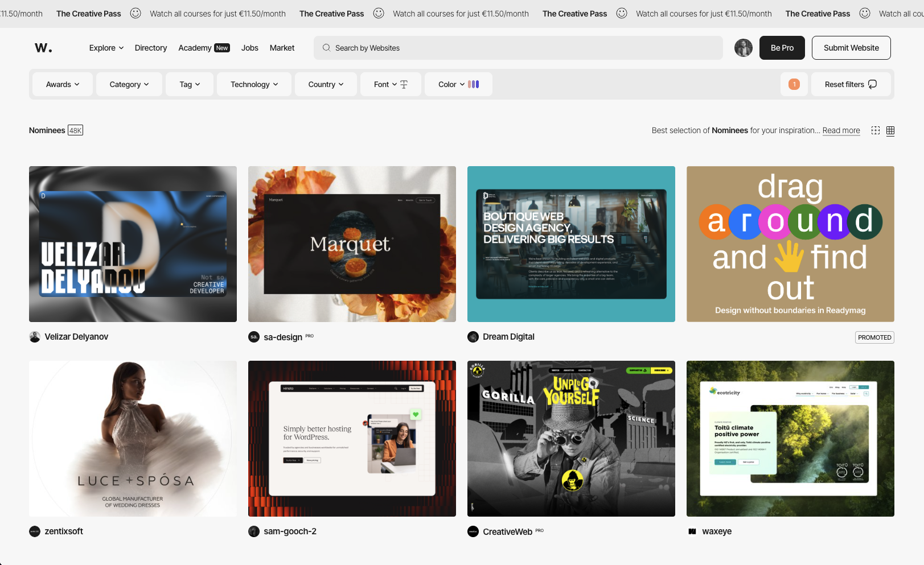924x565 pixels.
Task: Select the compact grid layout icon
Action: tap(890, 130)
